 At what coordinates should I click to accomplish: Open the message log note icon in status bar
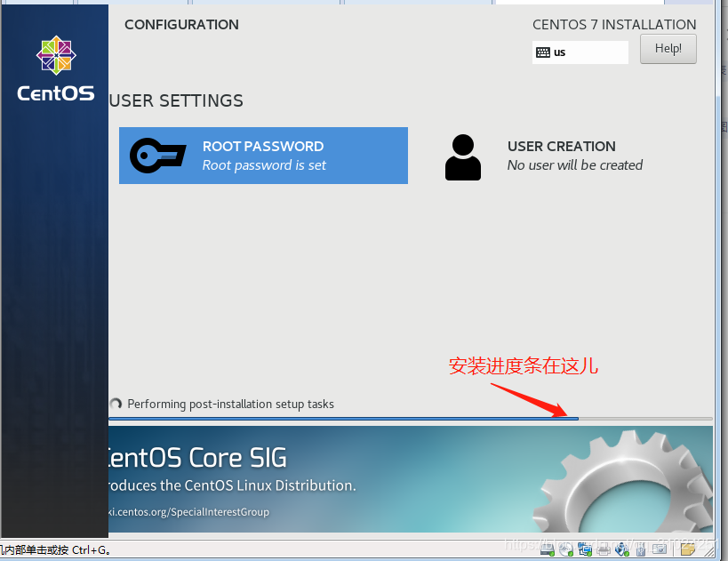tap(688, 549)
